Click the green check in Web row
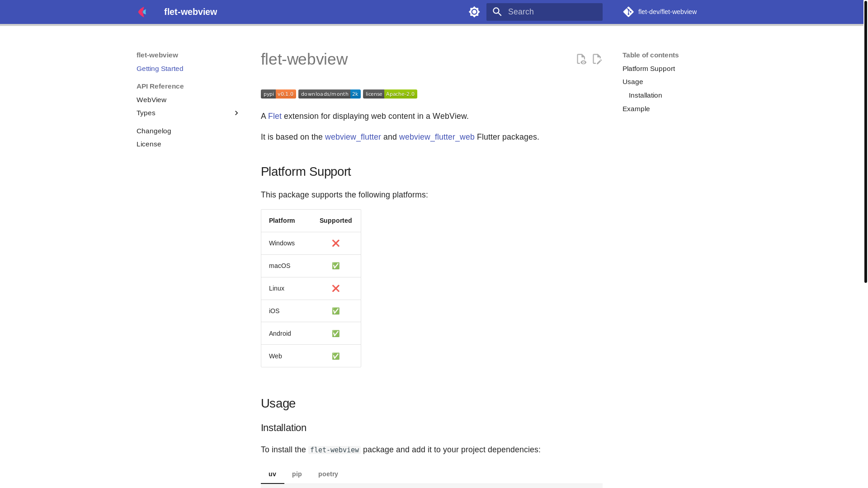Image resolution: width=868 pixels, height=488 pixels. tap(336, 356)
